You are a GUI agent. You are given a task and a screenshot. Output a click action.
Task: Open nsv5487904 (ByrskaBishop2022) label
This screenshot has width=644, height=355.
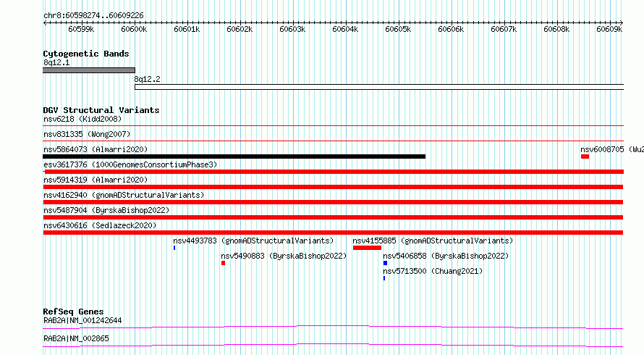click(x=106, y=210)
